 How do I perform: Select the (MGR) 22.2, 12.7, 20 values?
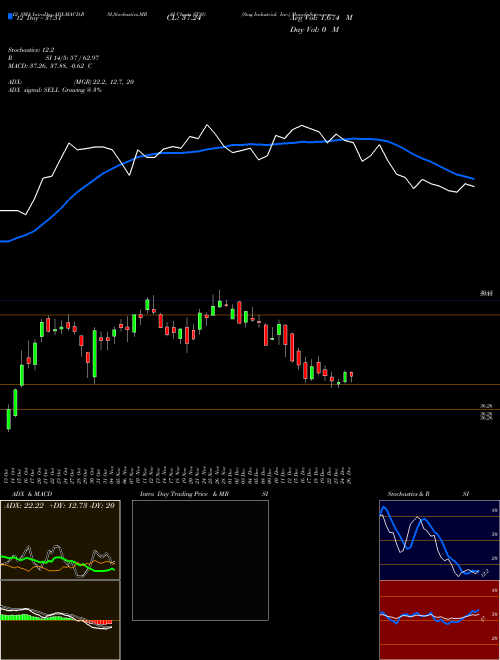104,82
